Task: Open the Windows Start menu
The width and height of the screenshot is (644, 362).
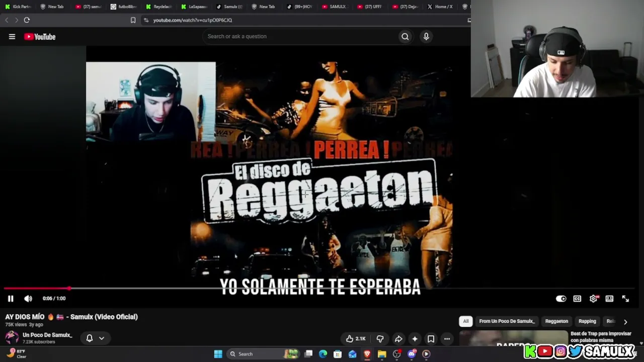Action: pyautogui.click(x=218, y=354)
